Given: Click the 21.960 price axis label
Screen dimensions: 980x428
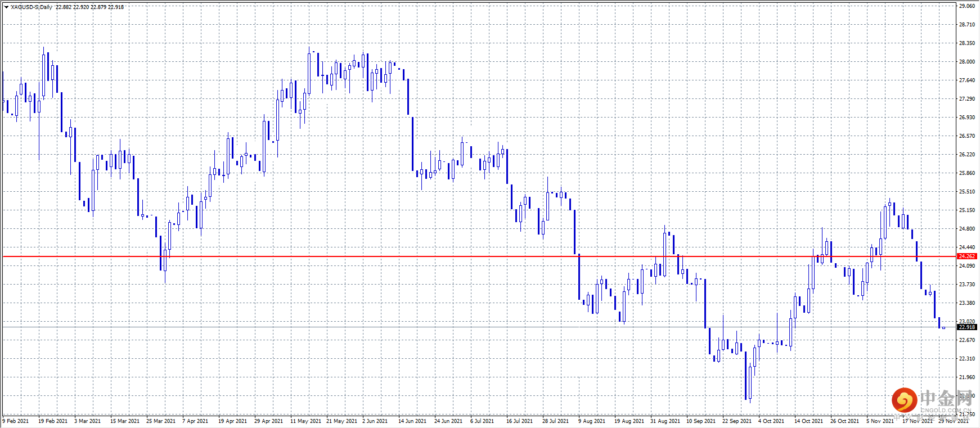Looking at the screenshot, I should click(967, 377).
